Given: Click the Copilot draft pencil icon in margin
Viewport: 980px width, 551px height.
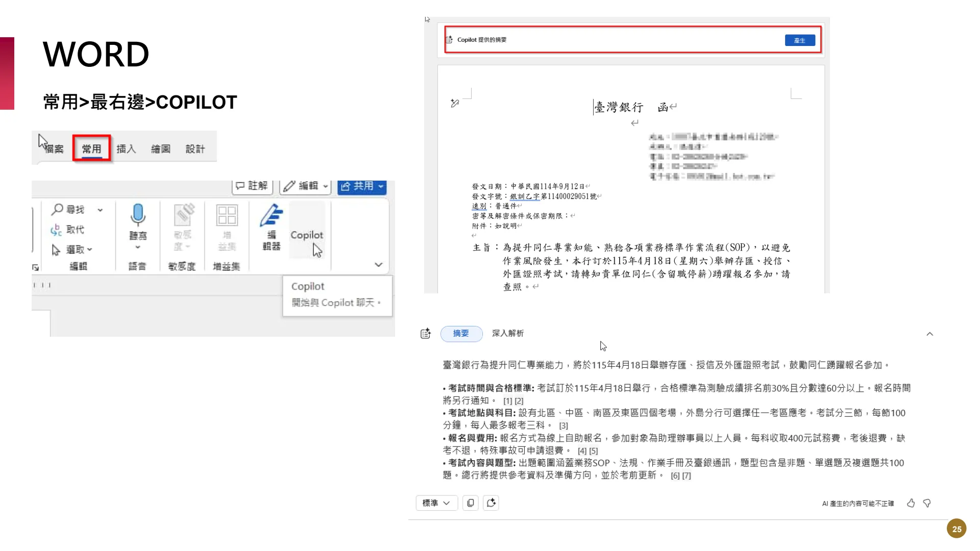Looking at the screenshot, I should coord(455,104).
